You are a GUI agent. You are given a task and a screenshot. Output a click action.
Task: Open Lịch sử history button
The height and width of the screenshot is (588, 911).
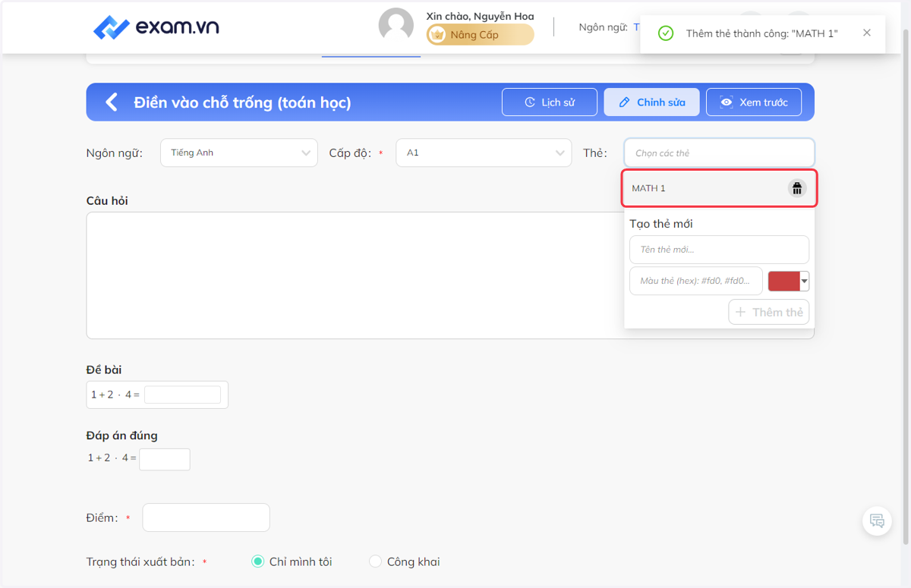[x=550, y=102]
